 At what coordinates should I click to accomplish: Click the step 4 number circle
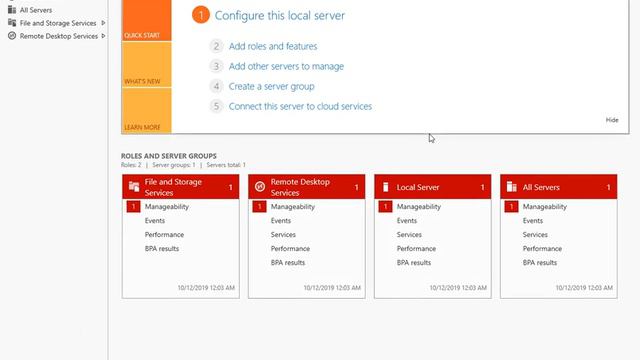[216, 87]
